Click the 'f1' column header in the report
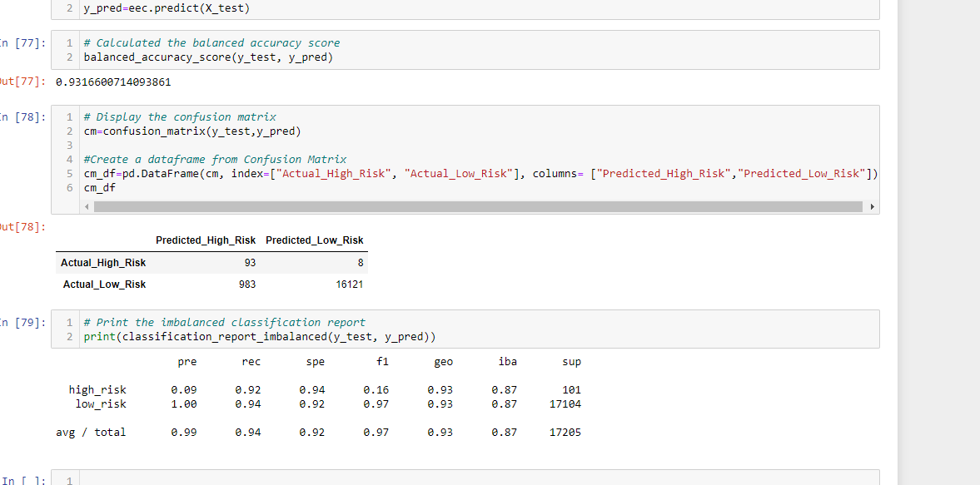Image resolution: width=980 pixels, height=485 pixels. [382, 362]
